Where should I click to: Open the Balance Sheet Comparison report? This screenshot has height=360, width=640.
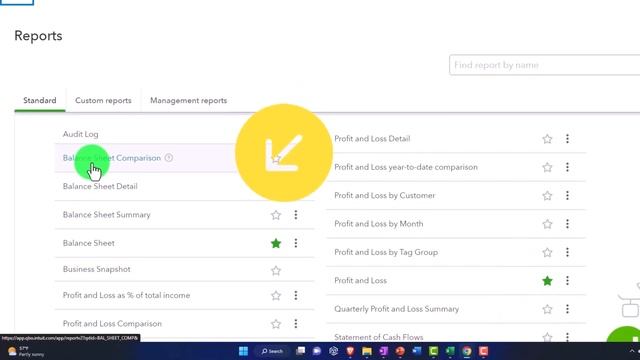click(x=112, y=158)
